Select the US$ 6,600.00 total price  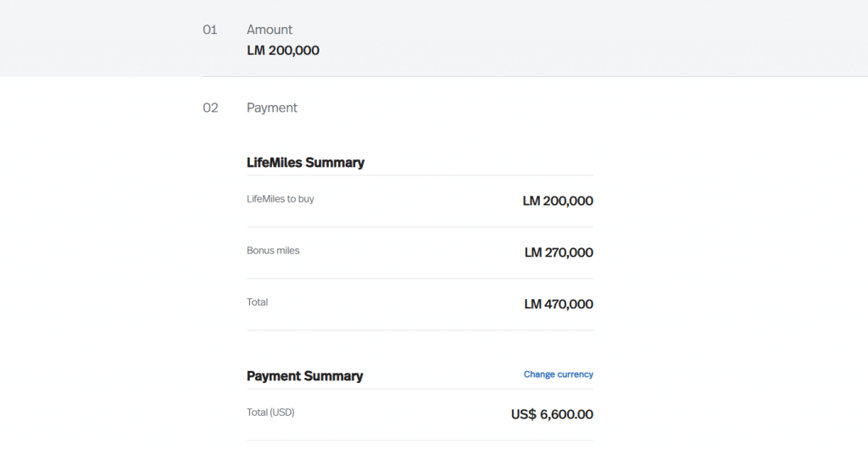[x=552, y=415]
